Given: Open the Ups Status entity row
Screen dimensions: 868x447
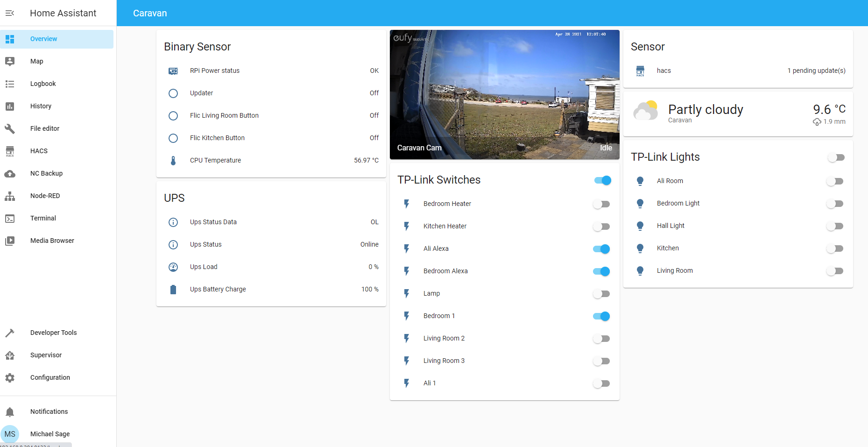Looking at the screenshot, I should [x=271, y=244].
